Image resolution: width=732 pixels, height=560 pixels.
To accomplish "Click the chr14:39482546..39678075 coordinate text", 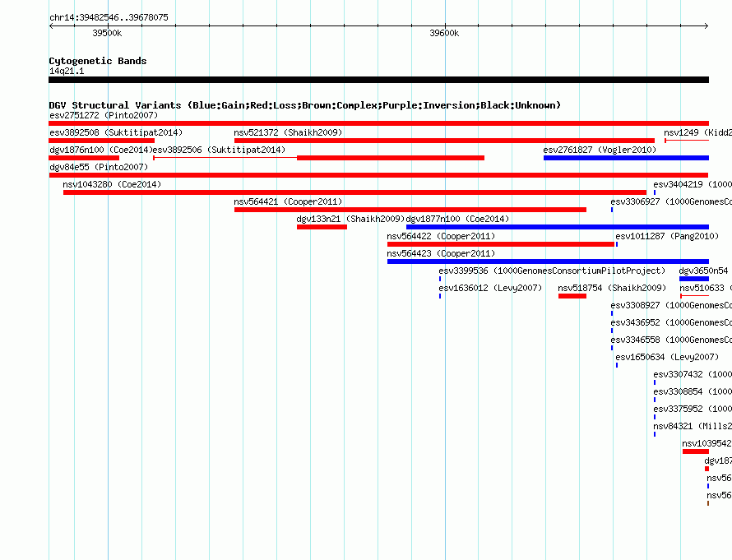I will pos(109,17).
